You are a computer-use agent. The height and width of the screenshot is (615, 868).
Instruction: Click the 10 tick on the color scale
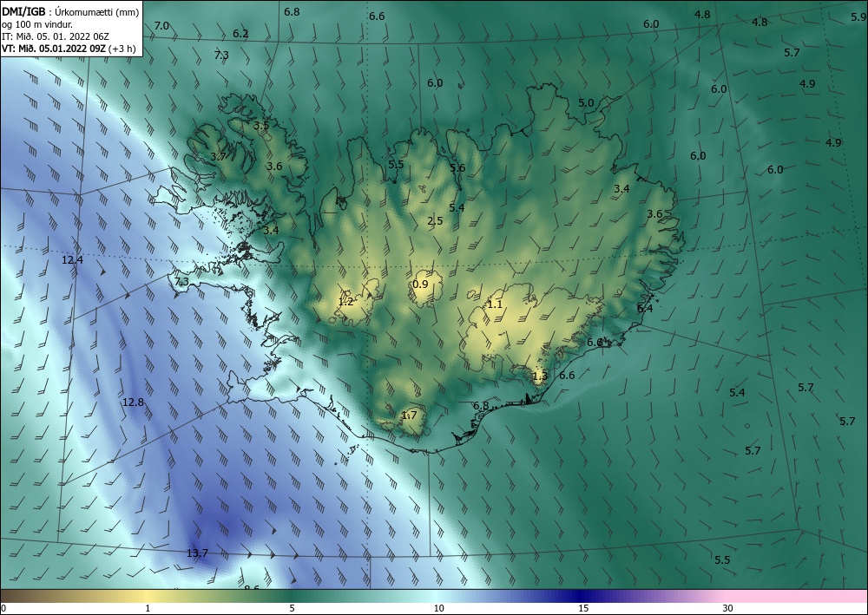click(438, 608)
